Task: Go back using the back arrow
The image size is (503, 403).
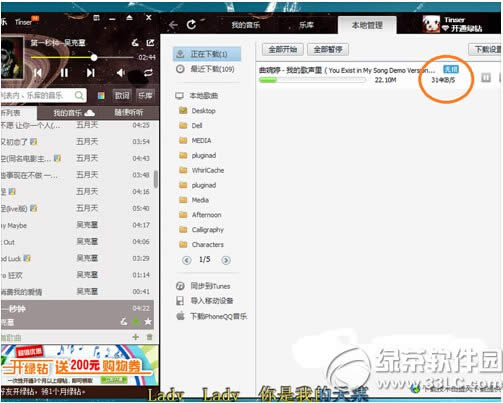Action: pyautogui.click(x=173, y=25)
